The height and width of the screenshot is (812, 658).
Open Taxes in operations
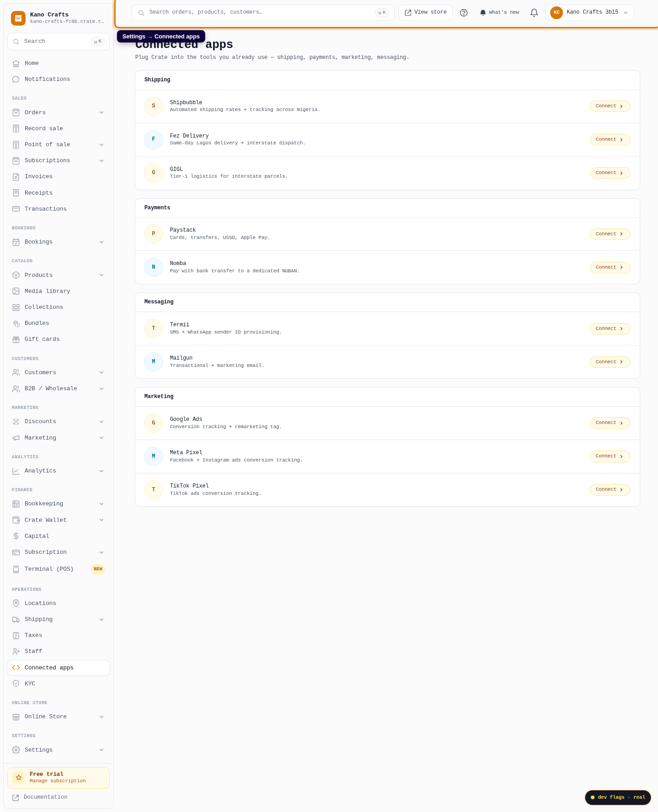[58, 636]
